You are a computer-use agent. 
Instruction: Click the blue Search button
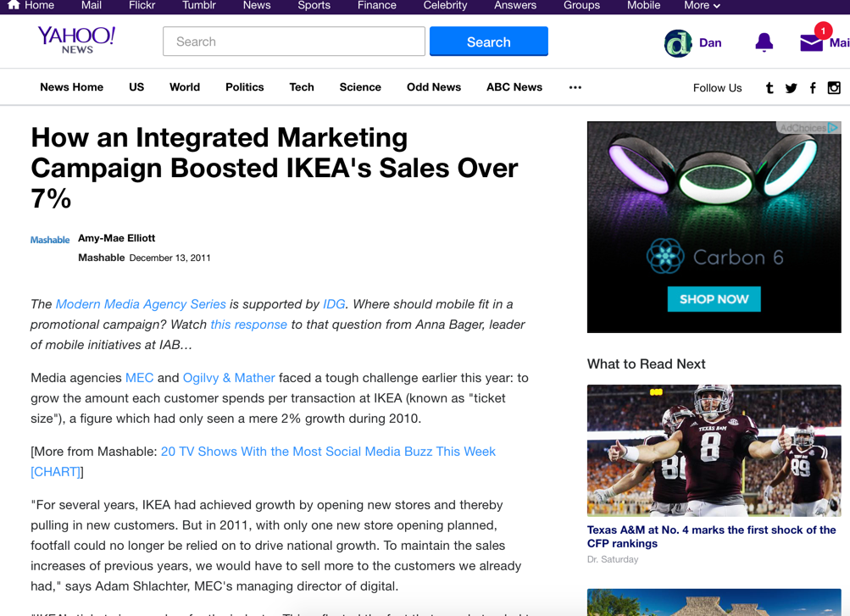[488, 42]
